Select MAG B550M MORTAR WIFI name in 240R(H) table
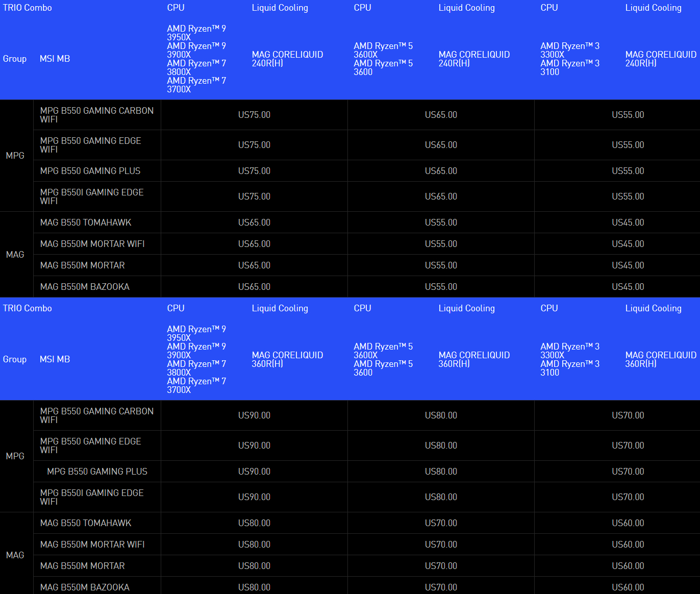 tap(92, 244)
